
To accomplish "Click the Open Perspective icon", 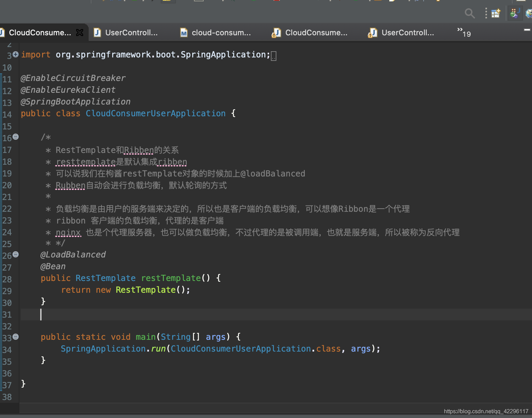I will [x=496, y=13].
